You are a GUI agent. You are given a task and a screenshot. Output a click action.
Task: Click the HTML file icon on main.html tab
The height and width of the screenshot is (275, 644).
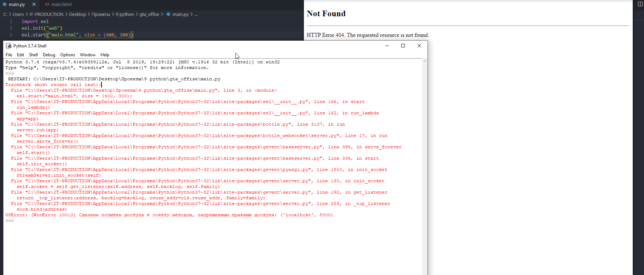click(47, 5)
